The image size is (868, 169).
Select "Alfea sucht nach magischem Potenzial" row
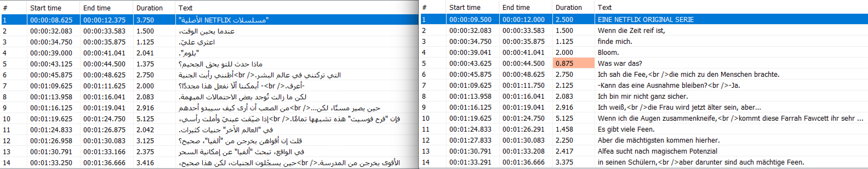657,151
